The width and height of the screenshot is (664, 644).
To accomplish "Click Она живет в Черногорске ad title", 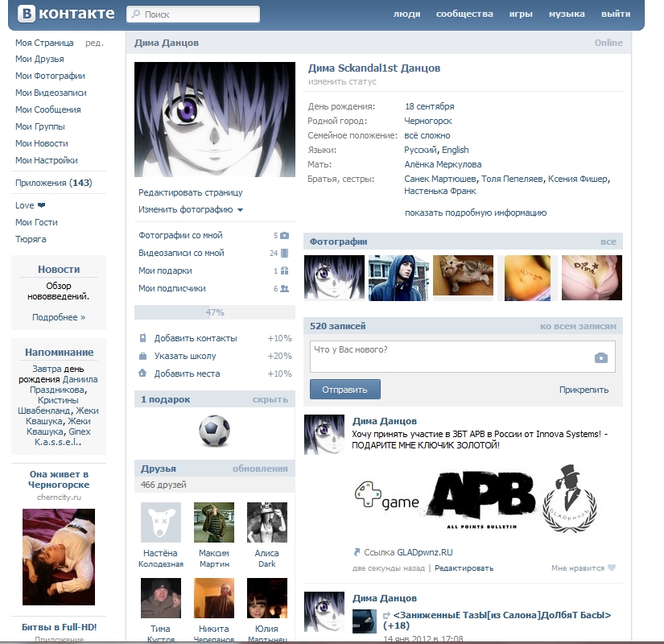I will click(x=59, y=480).
